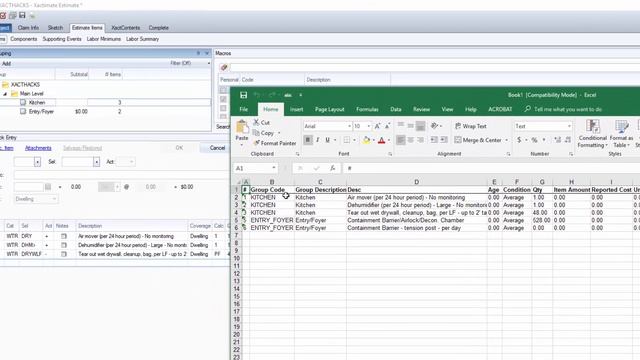Click the Center text alignment icon
640x360 pixels.
coord(411,140)
